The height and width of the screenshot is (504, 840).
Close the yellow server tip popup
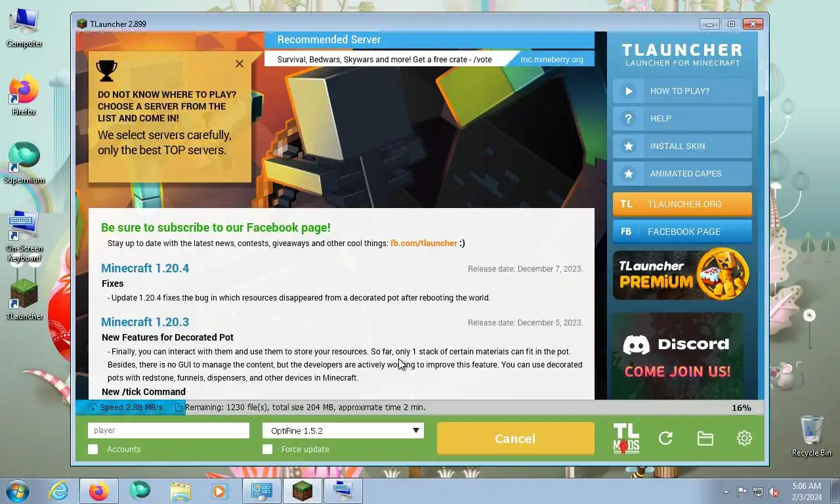coord(240,64)
